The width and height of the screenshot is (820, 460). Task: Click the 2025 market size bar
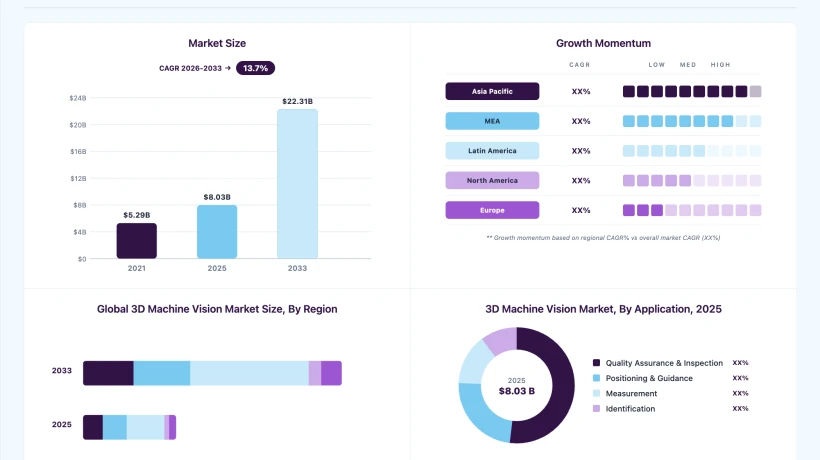point(217,232)
